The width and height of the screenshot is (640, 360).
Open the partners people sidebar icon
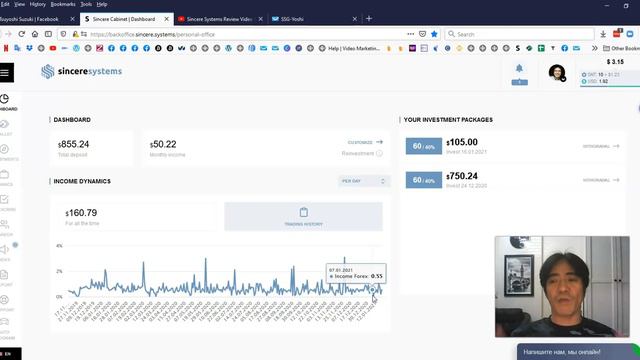pyautogui.click(x=4, y=224)
